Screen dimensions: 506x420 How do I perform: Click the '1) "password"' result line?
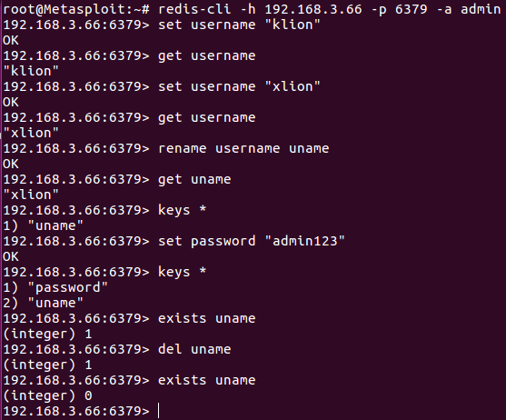pos(55,287)
